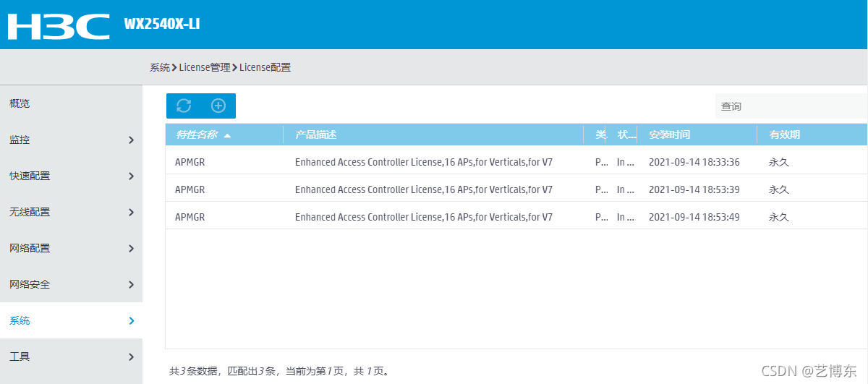Select license row installed at 18:33:36

coord(516,162)
